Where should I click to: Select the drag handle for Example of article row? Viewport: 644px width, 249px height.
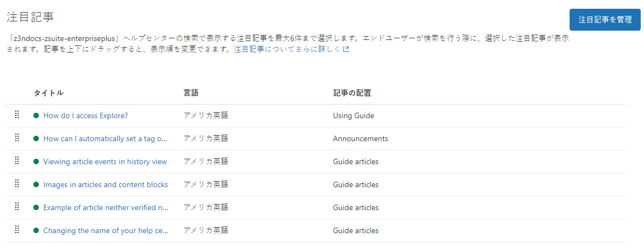click(18, 207)
